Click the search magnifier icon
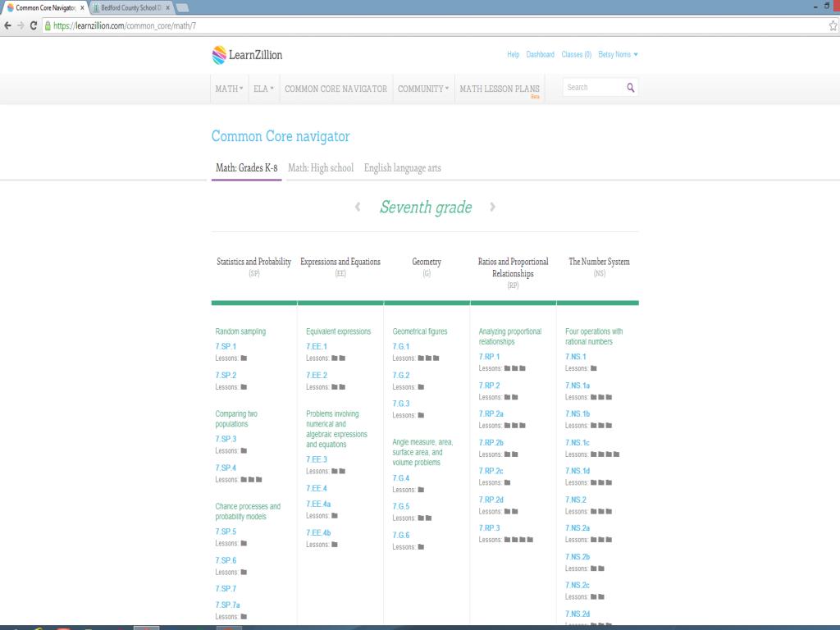This screenshot has height=630, width=840. pos(631,87)
